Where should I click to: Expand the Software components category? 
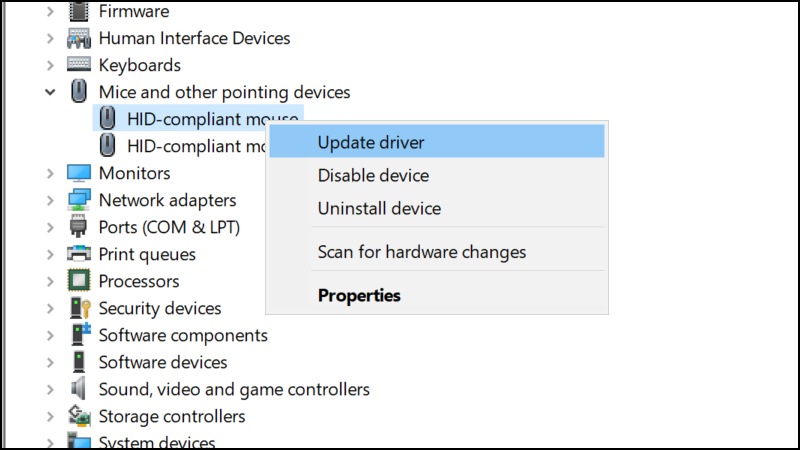coord(50,336)
